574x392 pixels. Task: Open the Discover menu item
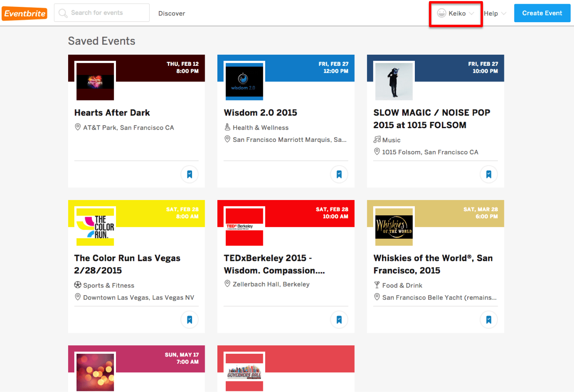tap(171, 13)
